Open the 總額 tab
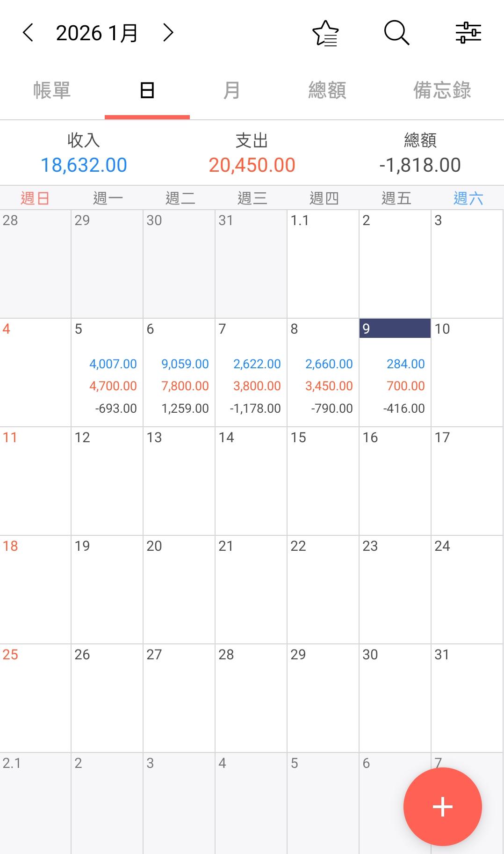 327,90
